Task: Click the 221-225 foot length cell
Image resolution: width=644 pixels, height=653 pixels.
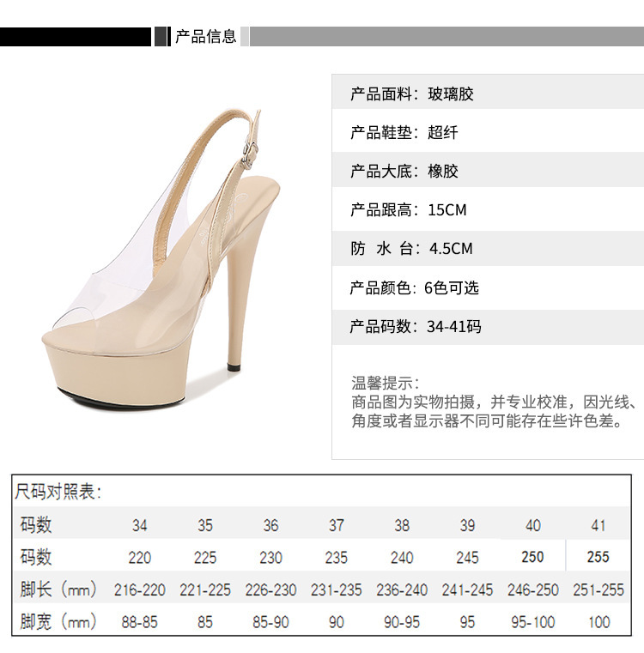Action: (205, 590)
